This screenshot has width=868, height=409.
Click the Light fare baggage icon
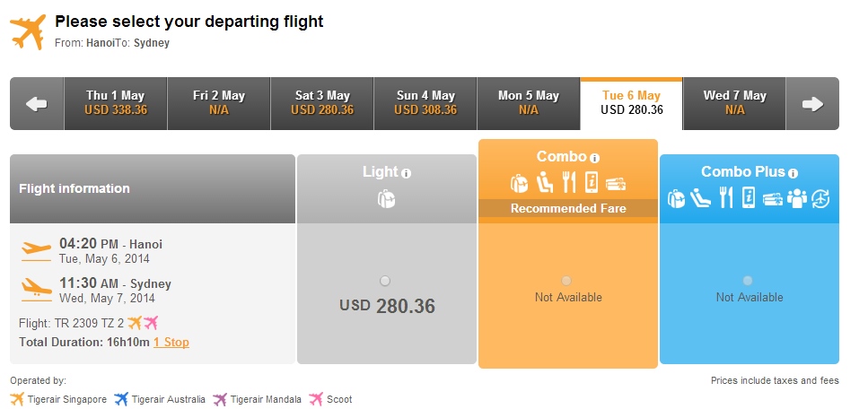[386, 198]
